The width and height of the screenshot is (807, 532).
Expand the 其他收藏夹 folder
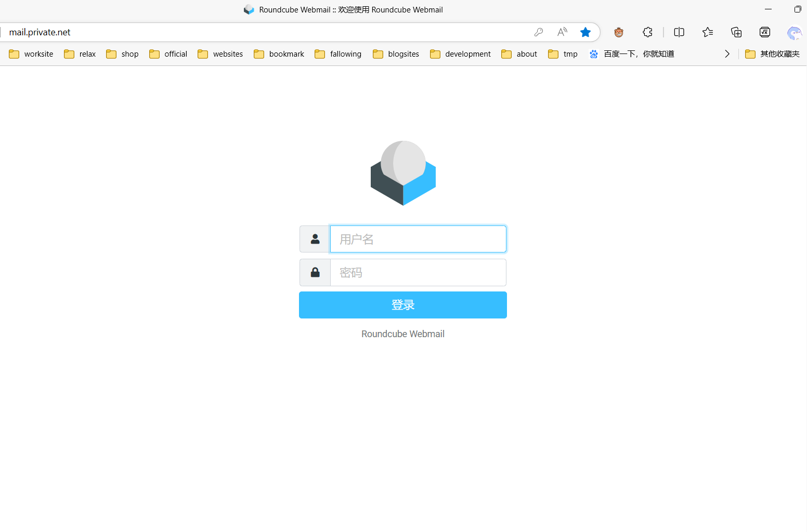click(772, 54)
